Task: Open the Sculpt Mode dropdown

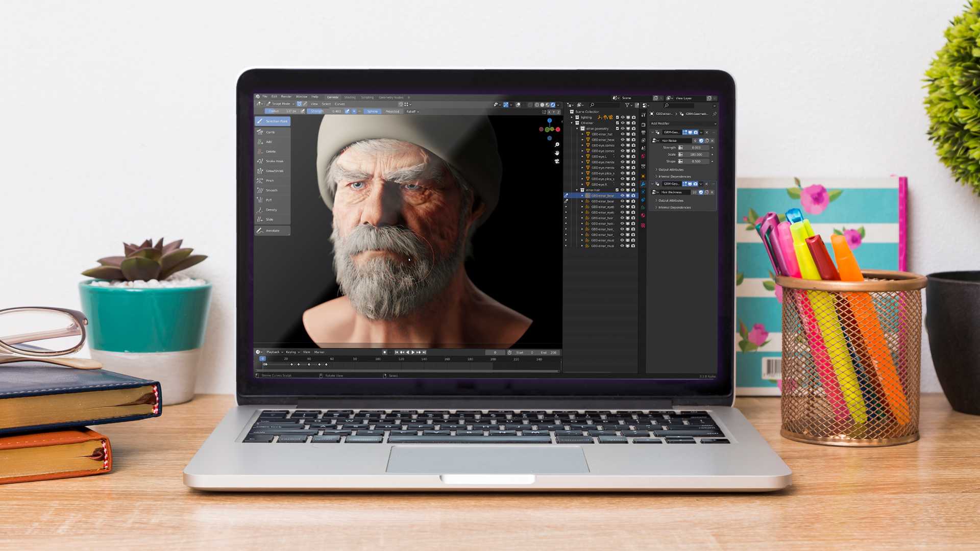Action: click(280, 104)
